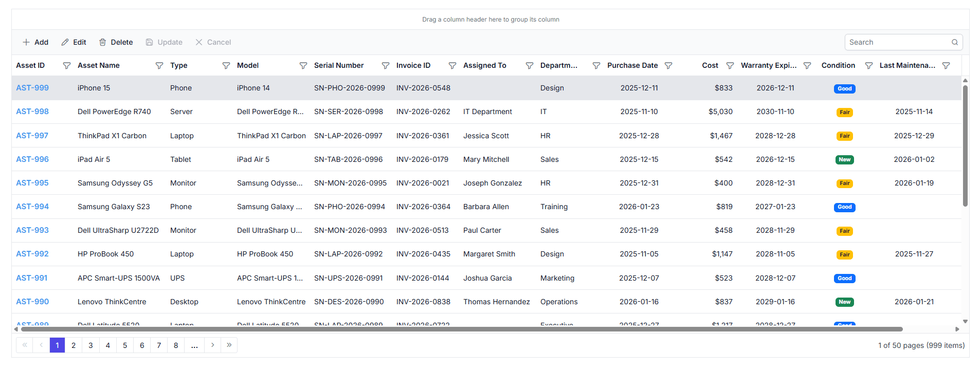Screen dimensions: 980x369
Task: Open asset link AST-991
Action: pos(31,278)
